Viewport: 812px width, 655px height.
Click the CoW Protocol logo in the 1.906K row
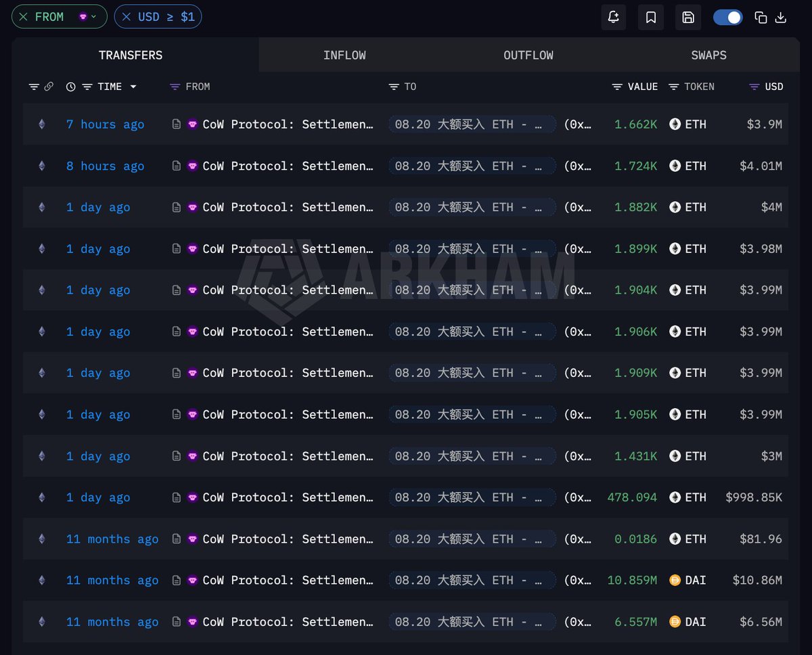192,332
